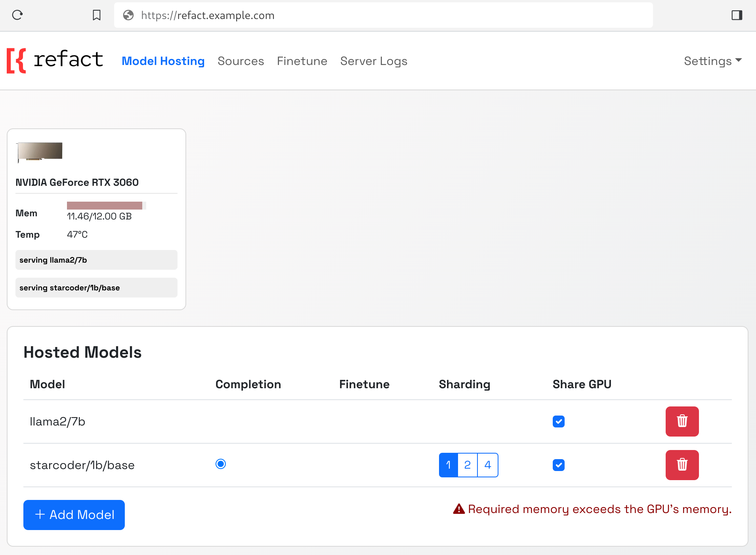Click the Add Model button

[x=74, y=515]
